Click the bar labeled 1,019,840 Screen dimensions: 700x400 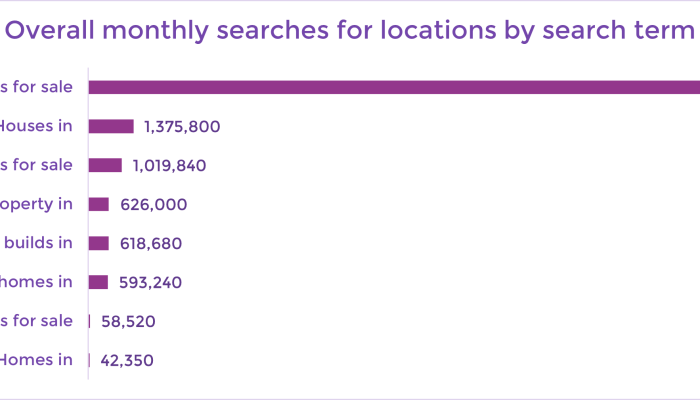pyautogui.click(x=105, y=165)
